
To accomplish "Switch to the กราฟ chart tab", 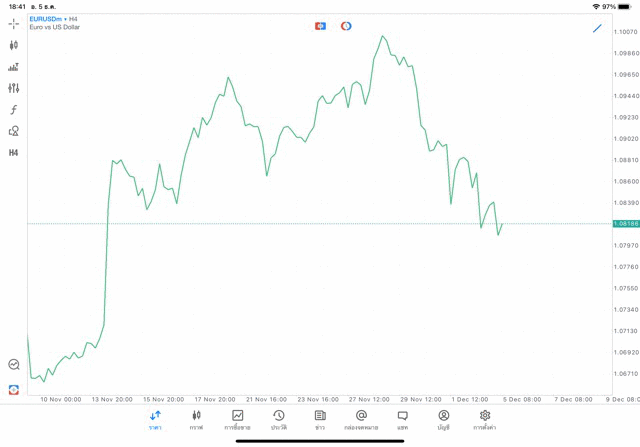I will click(x=196, y=420).
